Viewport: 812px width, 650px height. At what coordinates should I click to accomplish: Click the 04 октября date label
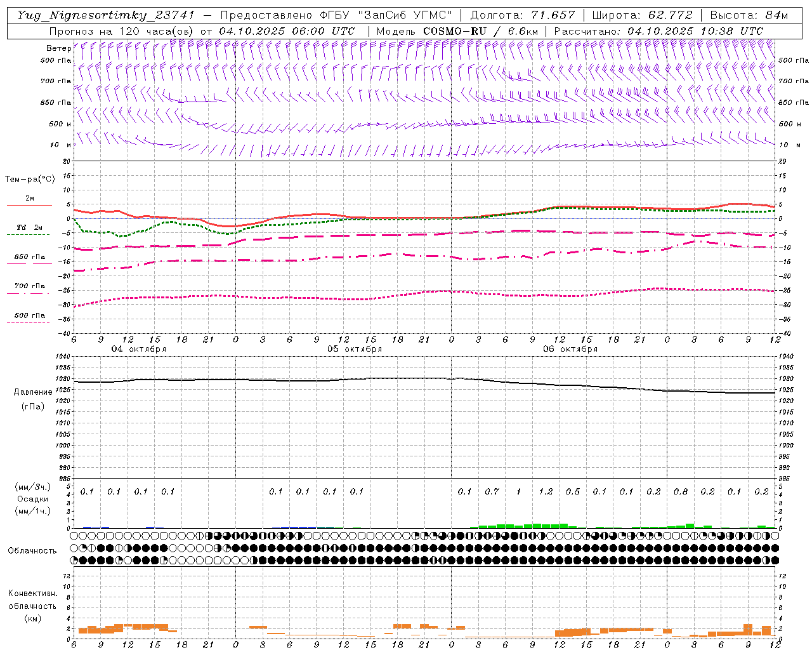(139, 349)
